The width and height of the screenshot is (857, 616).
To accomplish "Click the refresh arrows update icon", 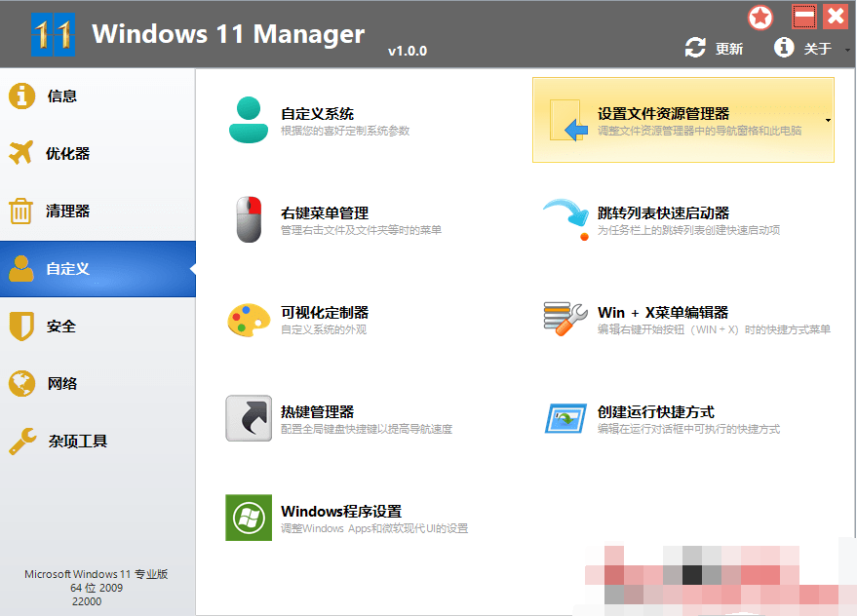I will pyautogui.click(x=695, y=48).
